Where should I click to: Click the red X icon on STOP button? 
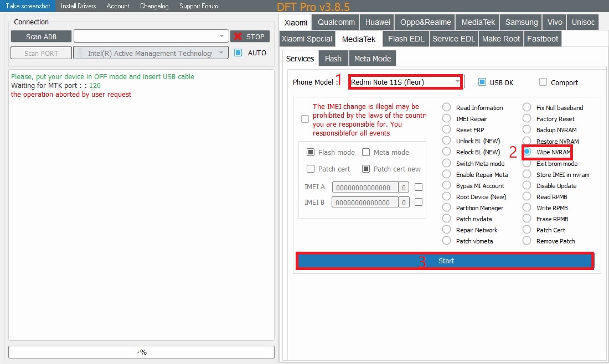(238, 37)
